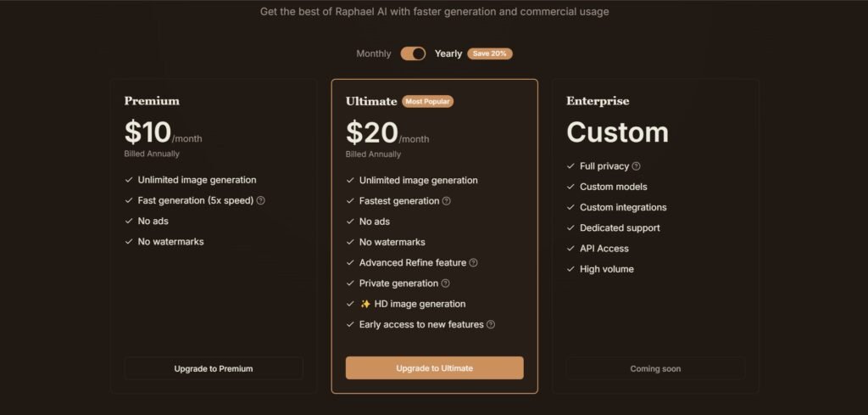Click Upgrade to Ultimate button
868x415 pixels.
coord(434,368)
